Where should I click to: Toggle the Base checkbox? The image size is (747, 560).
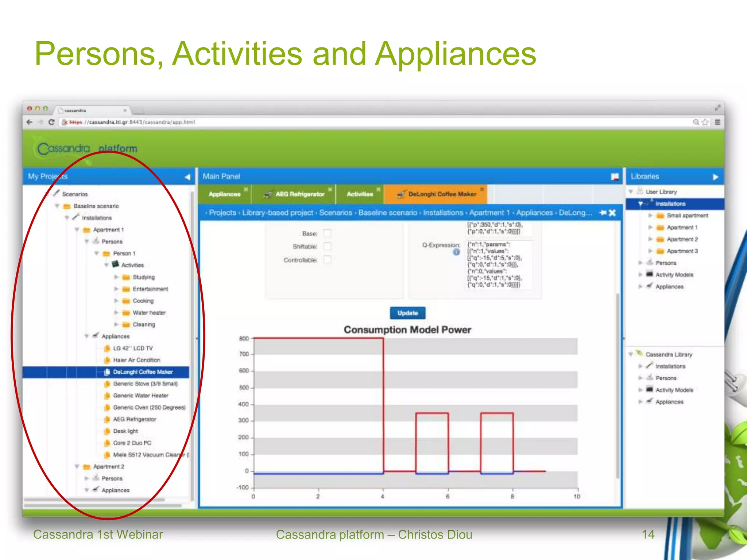point(328,233)
